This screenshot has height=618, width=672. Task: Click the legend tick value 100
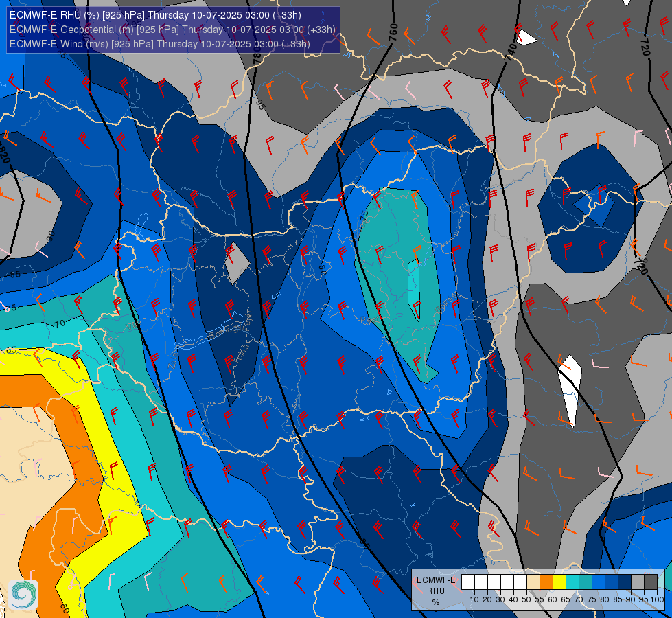coord(658,599)
